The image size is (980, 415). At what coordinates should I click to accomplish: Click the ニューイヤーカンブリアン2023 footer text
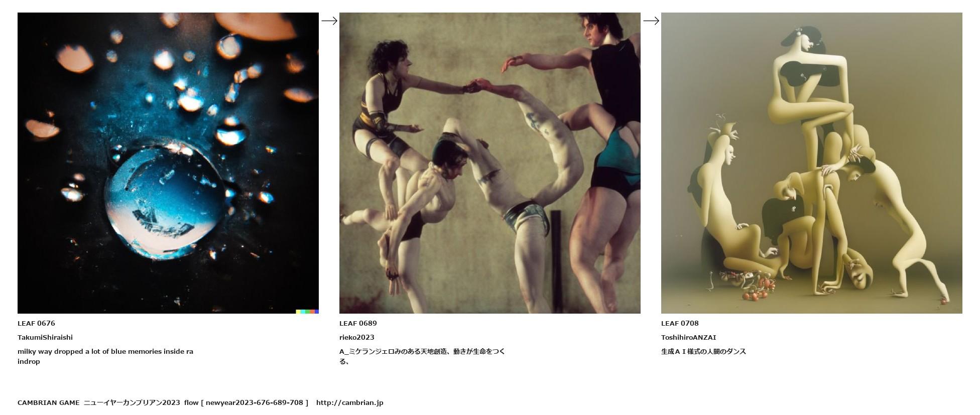pos(132,402)
